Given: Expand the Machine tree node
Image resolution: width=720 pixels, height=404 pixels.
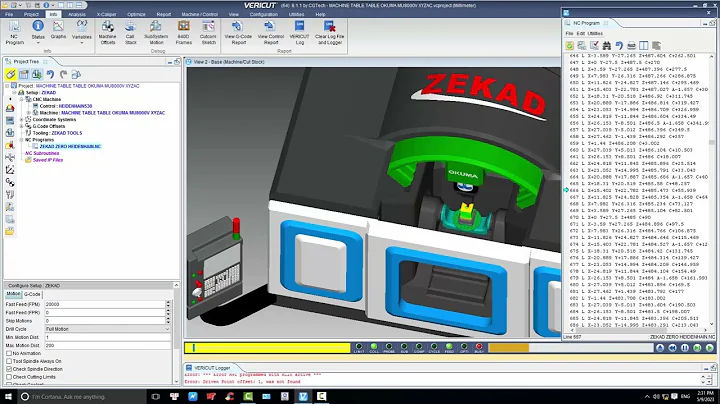Looking at the screenshot, I should coord(28,112).
